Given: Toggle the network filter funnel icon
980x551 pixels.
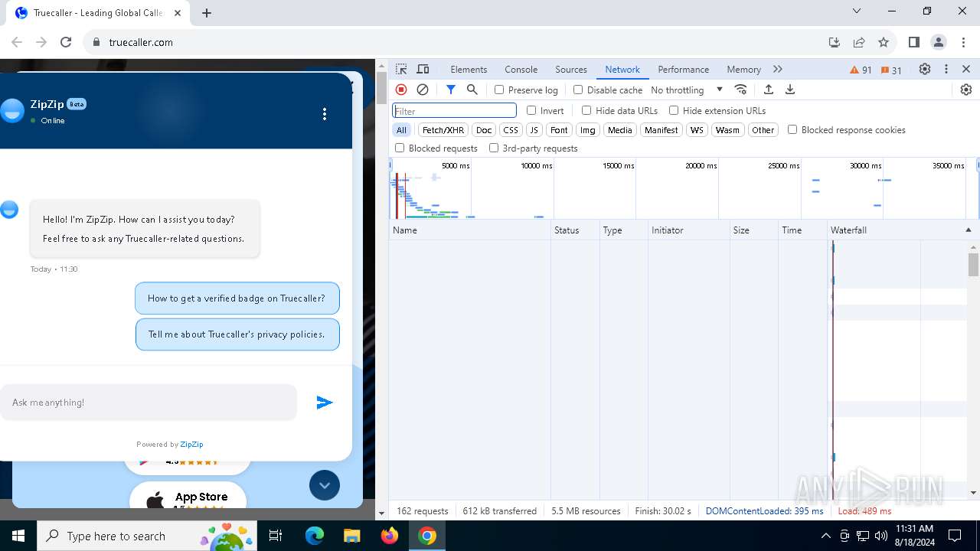Looking at the screenshot, I should click(451, 90).
